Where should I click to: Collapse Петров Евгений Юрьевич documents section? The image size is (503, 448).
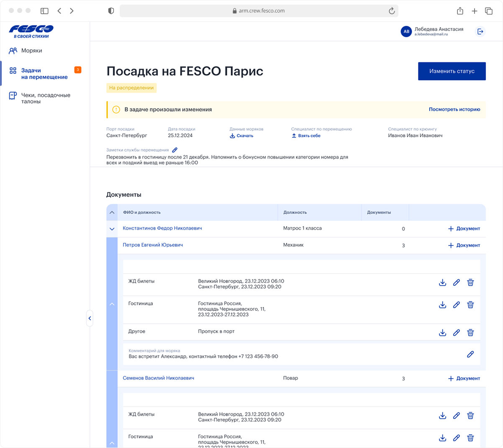(x=112, y=304)
